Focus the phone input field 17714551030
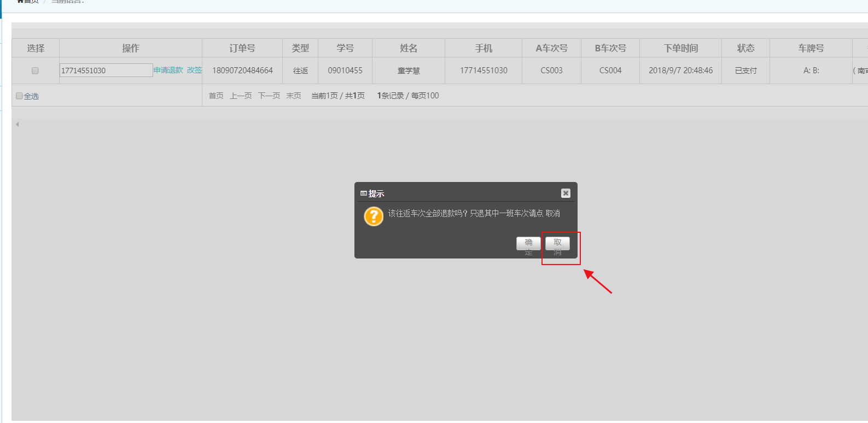868x423 pixels. pos(106,70)
